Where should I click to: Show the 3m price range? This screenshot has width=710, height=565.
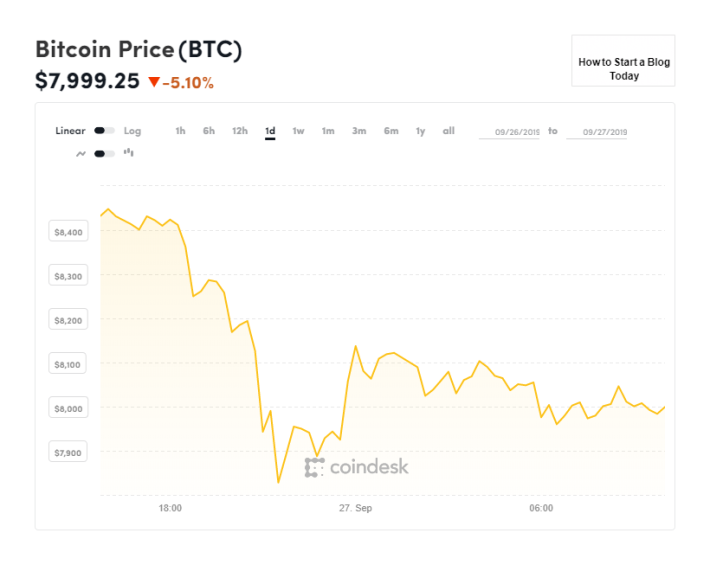359,131
